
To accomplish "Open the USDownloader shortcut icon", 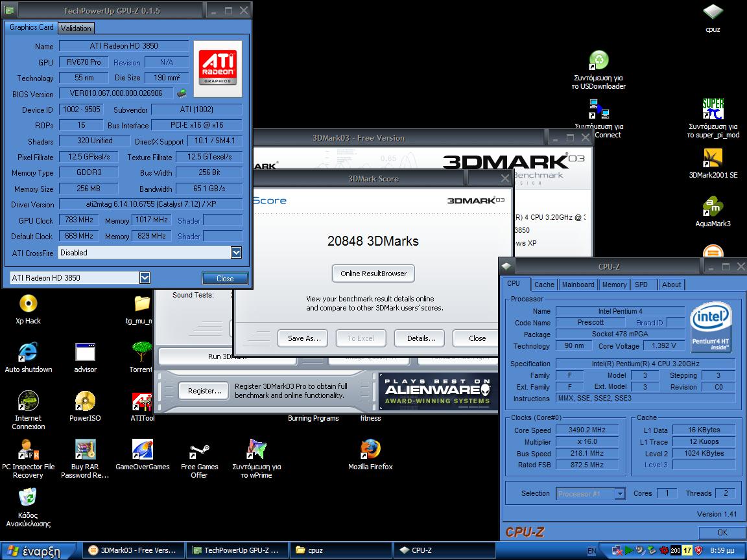I will tap(599, 60).
